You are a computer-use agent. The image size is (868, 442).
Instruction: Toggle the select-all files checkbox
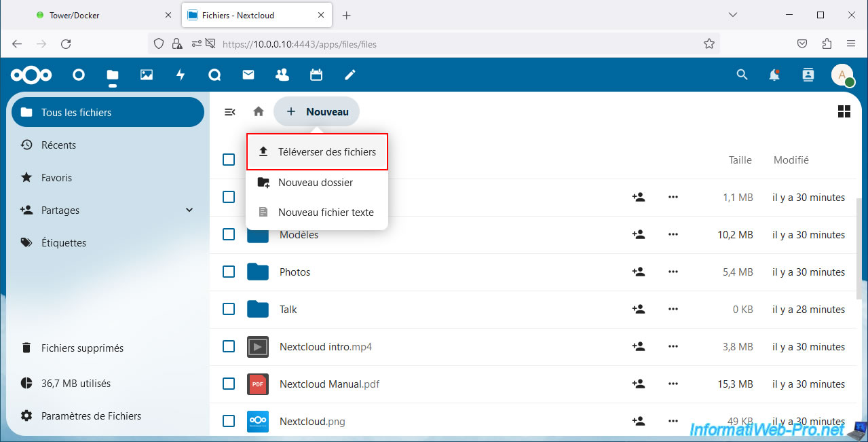click(229, 160)
